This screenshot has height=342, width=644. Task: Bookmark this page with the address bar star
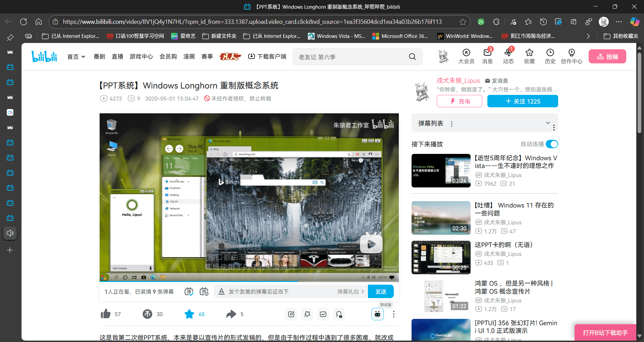point(463,22)
